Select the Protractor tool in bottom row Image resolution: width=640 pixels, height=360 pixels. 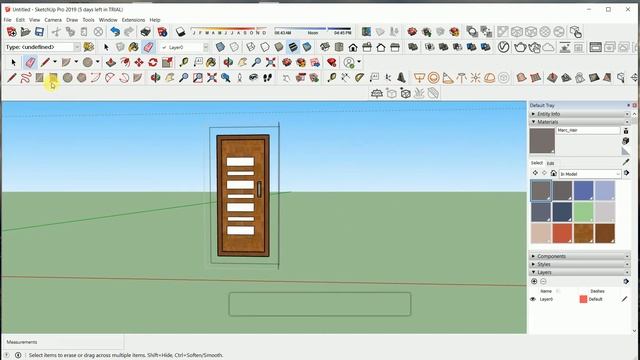tap(360, 78)
